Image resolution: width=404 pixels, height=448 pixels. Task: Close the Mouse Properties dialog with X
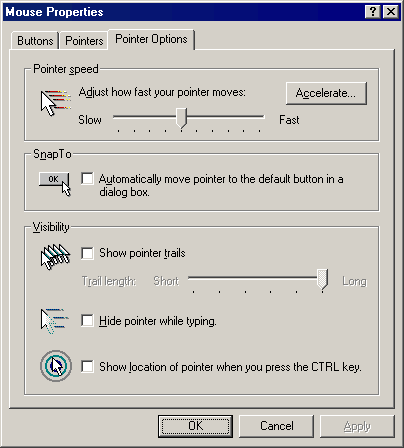[x=390, y=12]
